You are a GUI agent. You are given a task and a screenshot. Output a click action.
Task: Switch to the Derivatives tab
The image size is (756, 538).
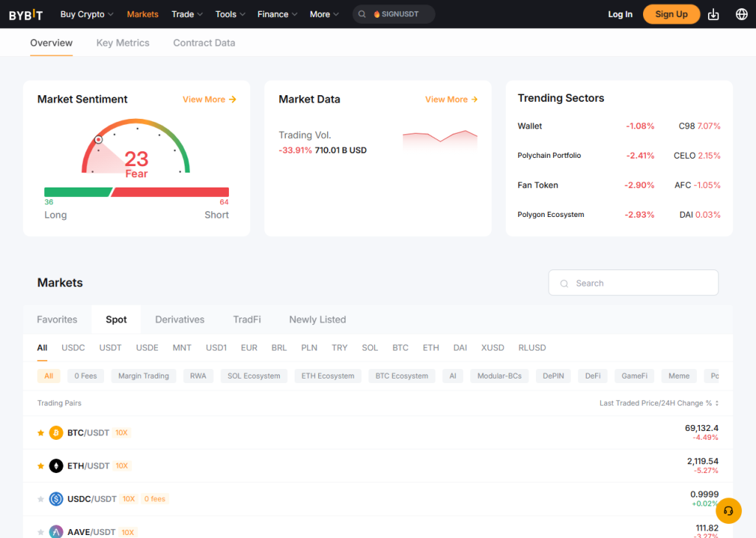pyautogui.click(x=179, y=320)
